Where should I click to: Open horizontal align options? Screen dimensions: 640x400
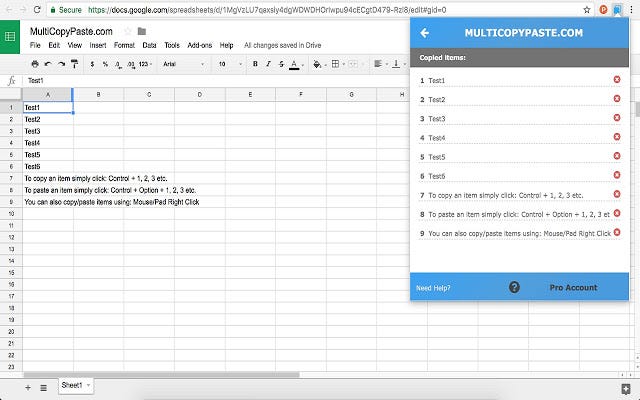(x=380, y=64)
